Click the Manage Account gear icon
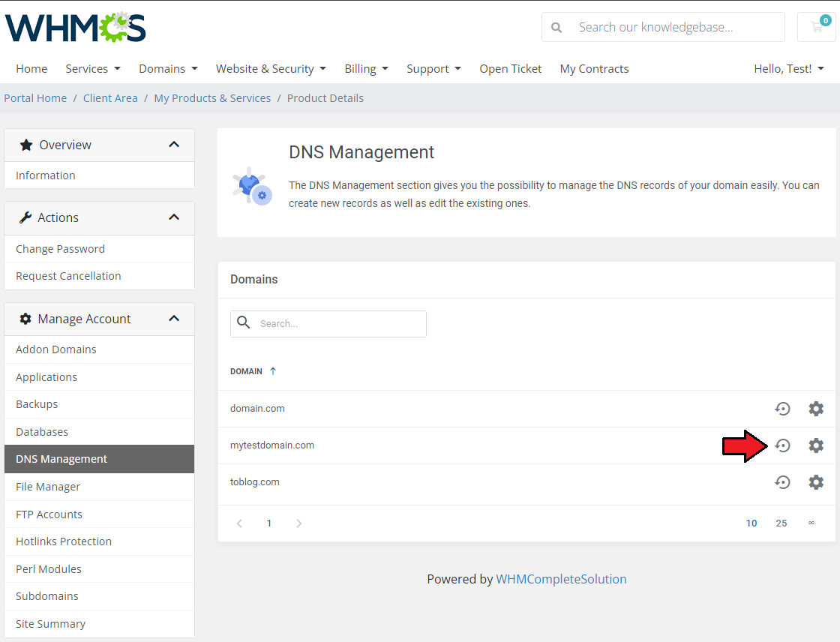 [x=25, y=319]
